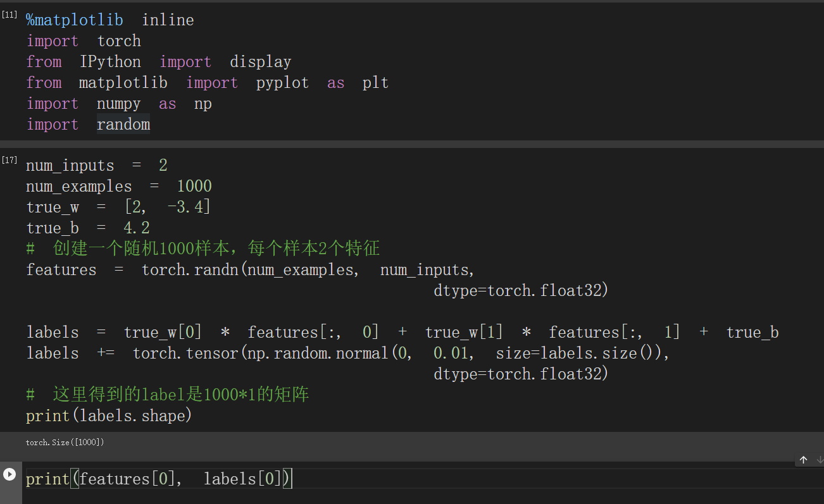
Task: Click the [17] execution count of the data cell
Action: [x=9, y=160]
